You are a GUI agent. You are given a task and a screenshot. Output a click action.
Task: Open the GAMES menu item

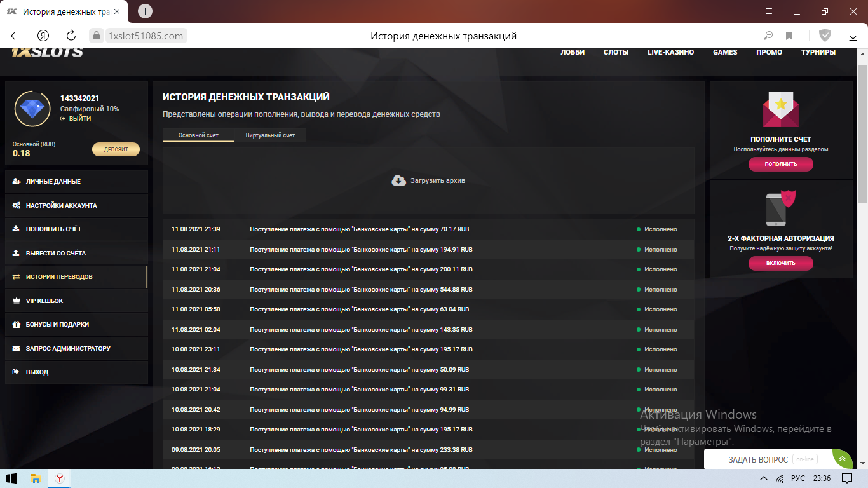(x=725, y=52)
